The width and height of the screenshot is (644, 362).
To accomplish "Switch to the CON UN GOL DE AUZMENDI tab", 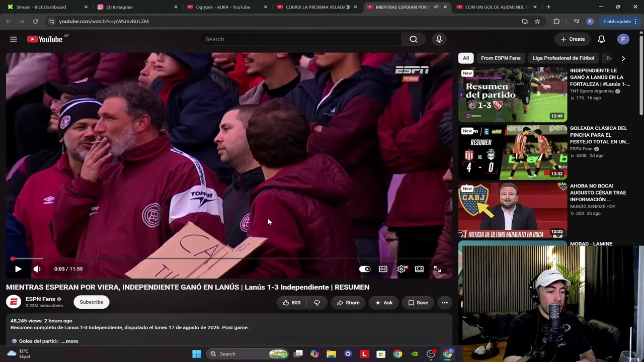I will pyautogui.click(x=496, y=7).
